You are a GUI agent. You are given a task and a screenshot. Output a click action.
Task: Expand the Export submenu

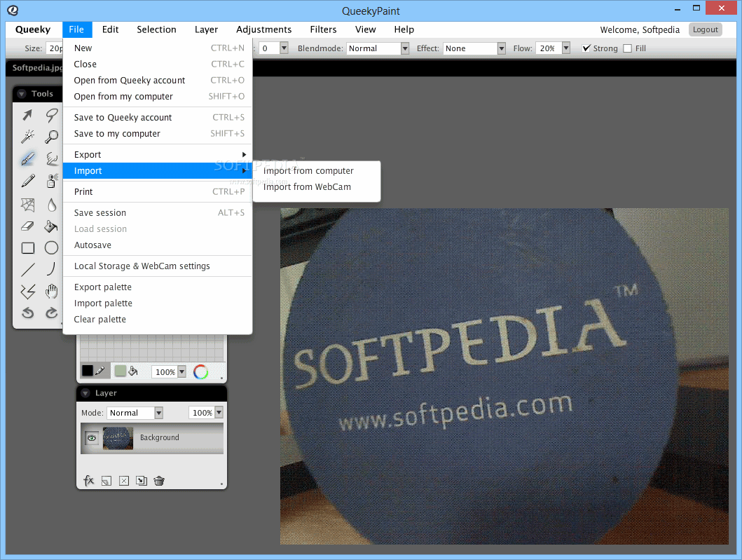point(157,155)
